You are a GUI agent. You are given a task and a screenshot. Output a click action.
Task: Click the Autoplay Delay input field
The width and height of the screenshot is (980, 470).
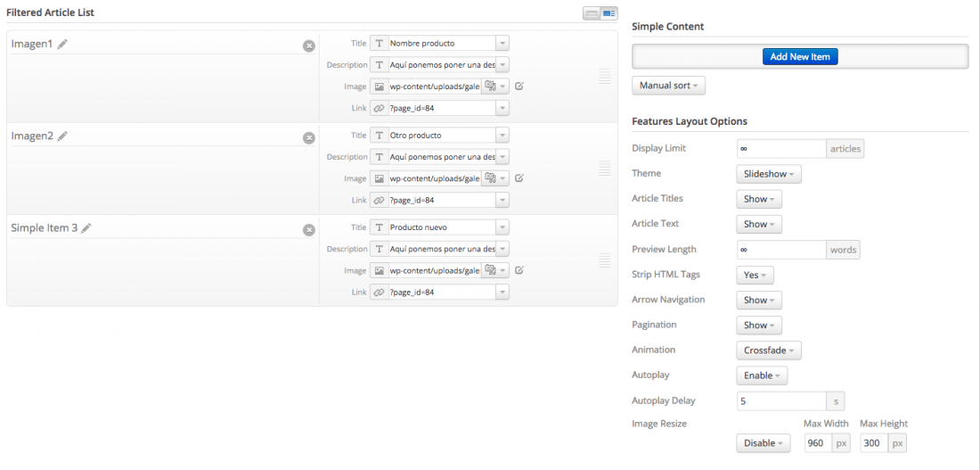782,400
